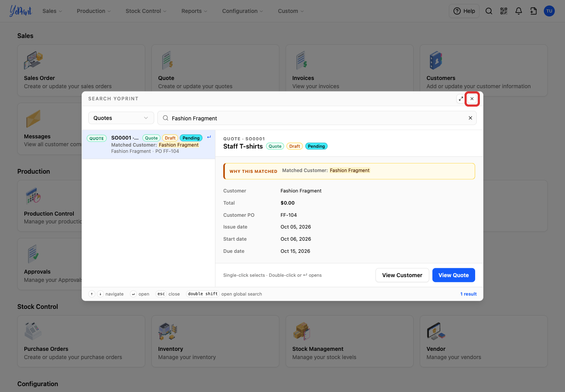Click the View Quote button
Screen dimensions: 565x392
point(454,275)
